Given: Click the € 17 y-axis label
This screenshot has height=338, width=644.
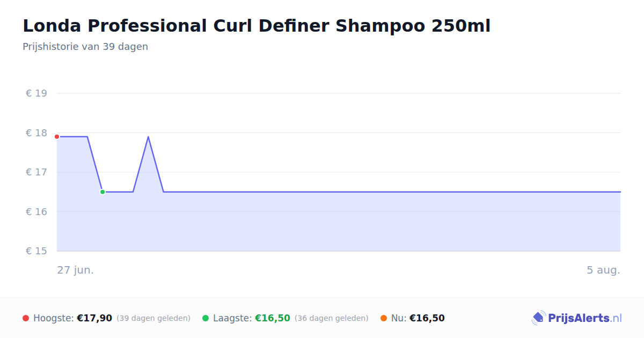Looking at the screenshot, I should click(x=36, y=172).
